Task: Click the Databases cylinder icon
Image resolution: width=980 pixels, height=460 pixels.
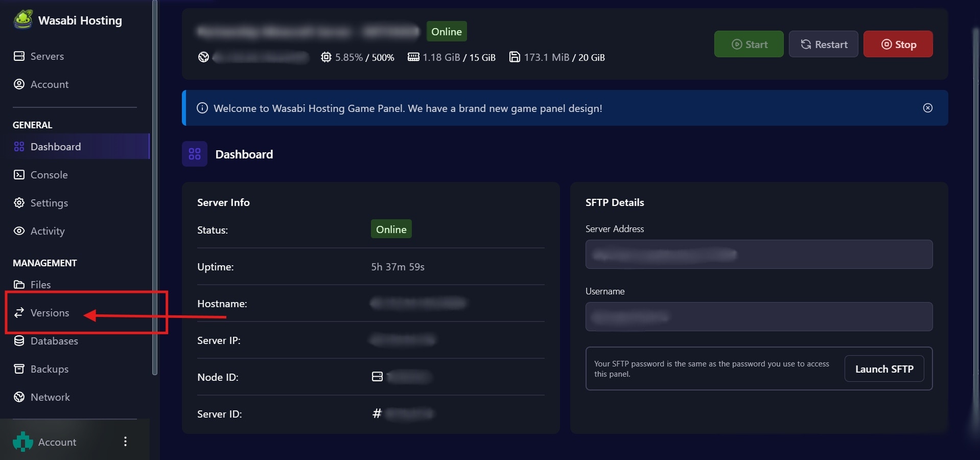Action: [x=19, y=341]
